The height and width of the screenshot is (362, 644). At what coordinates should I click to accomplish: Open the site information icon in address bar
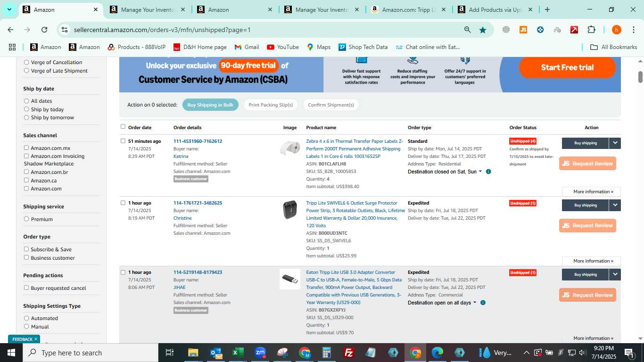pyautogui.click(x=65, y=30)
